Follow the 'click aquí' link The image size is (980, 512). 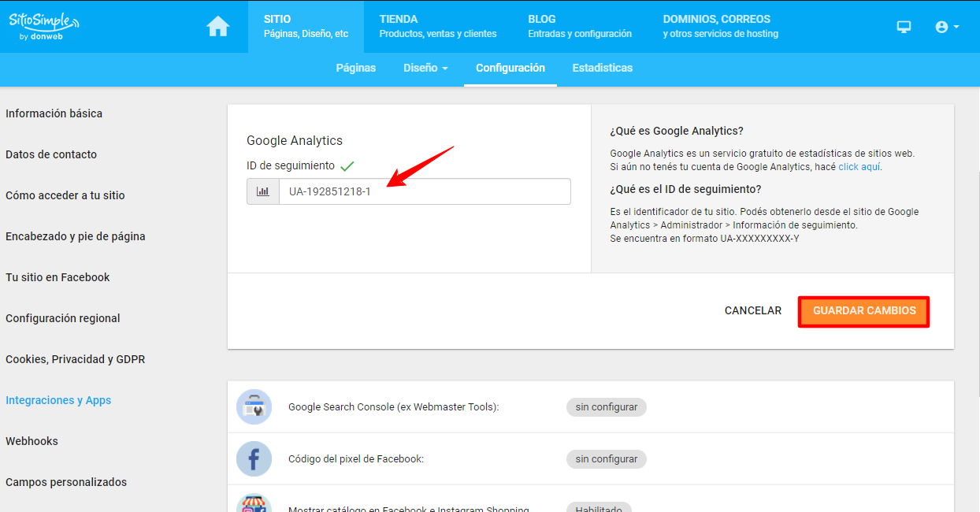pos(859,167)
